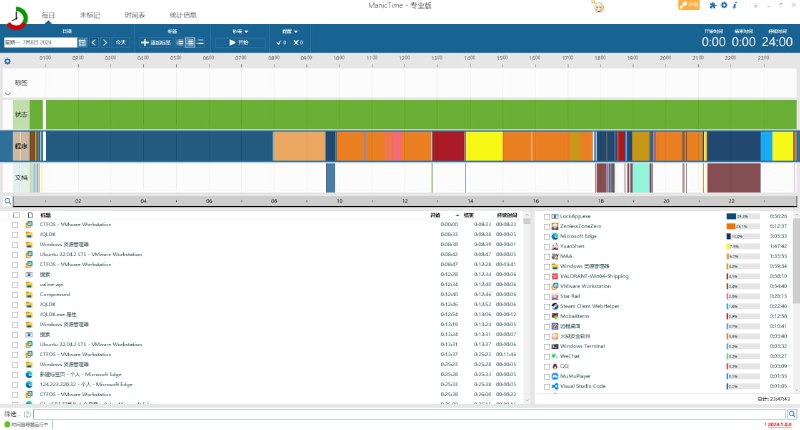This screenshot has width=800, height=430.
Task: Click the magnifier icon left of the zoom ruler
Action: [x=7, y=201]
